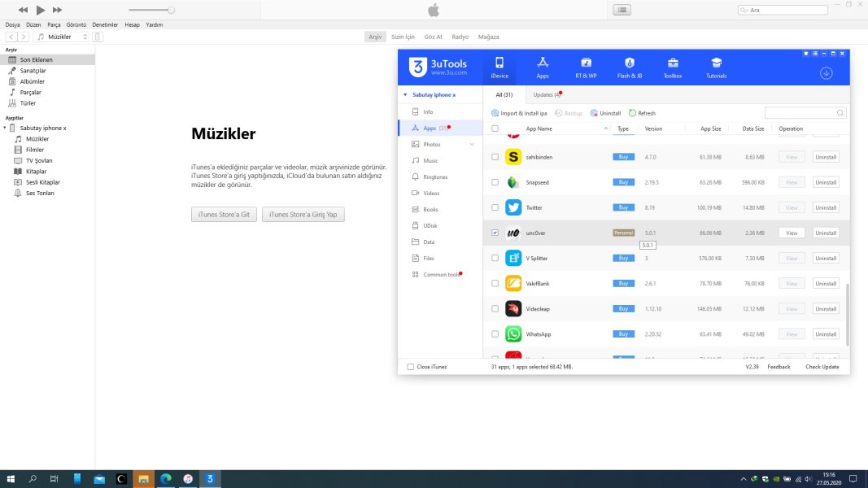Collapse the Sabutay iphone x device tree

tap(6, 129)
